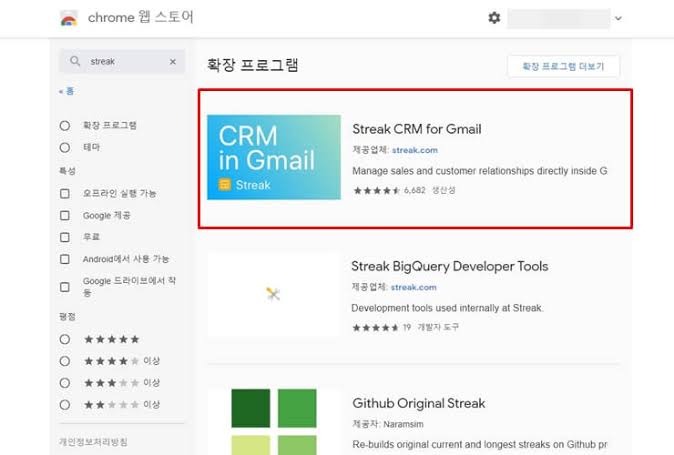Select the four stars 이상 rating filter
Viewport: 674px width, 455px height.
click(x=65, y=361)
